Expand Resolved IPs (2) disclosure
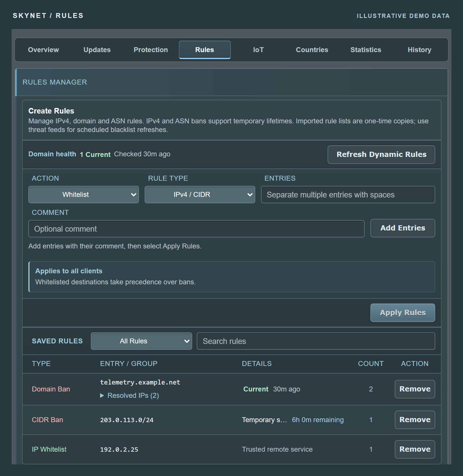The height and width of the screenshot is (476, 463). click(130, 396)
